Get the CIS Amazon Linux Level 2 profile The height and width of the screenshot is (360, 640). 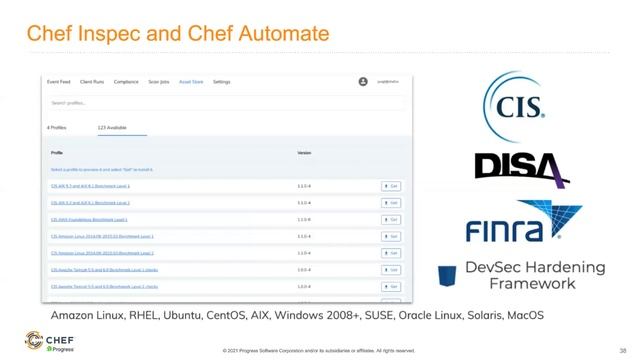tap(391, 253)
